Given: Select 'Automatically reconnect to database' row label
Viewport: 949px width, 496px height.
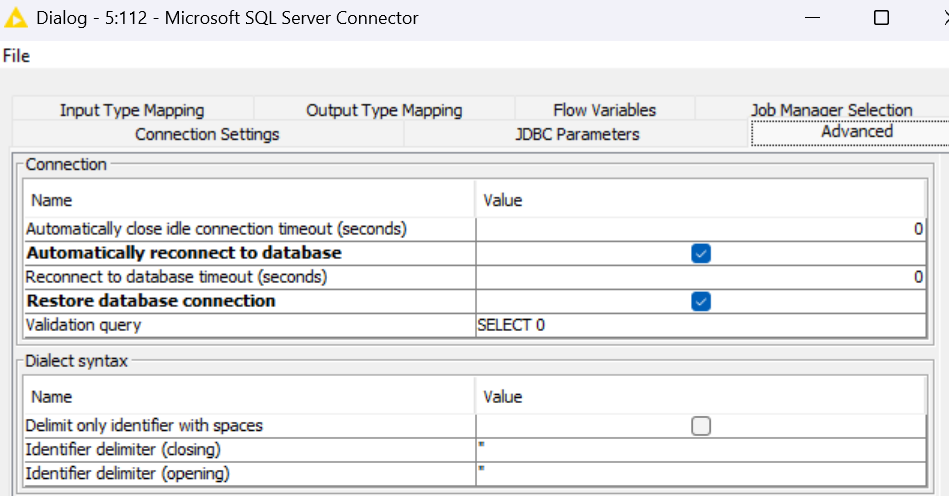Looking at the screenshot, I should 184,253.
